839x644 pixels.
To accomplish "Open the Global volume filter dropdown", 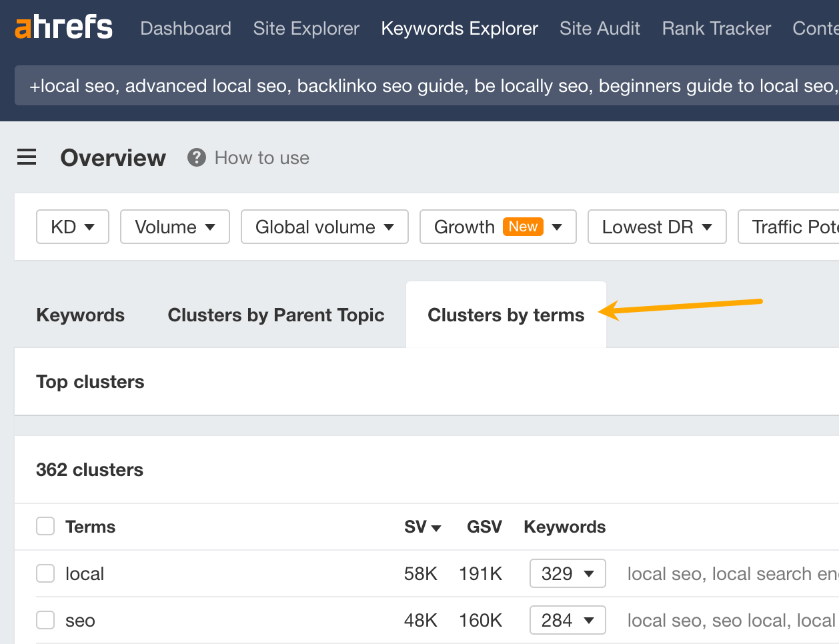I will coord(324,227).
